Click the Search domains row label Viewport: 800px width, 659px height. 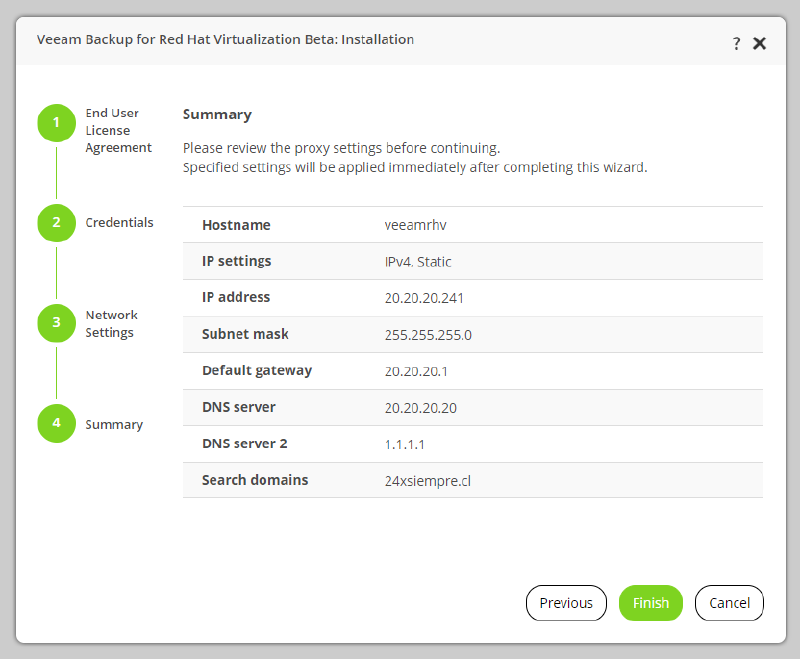(255, 480)
